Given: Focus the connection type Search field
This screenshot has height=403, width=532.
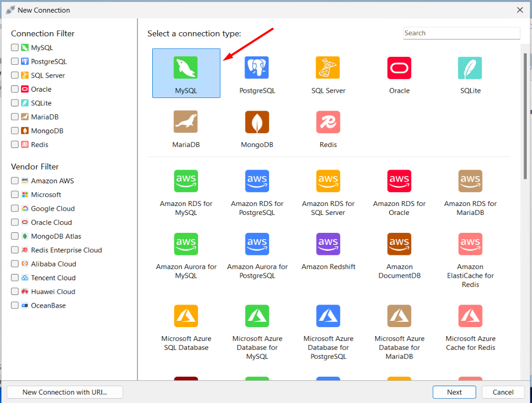Looking at the screenshot, I should click(x=461, y=33).
